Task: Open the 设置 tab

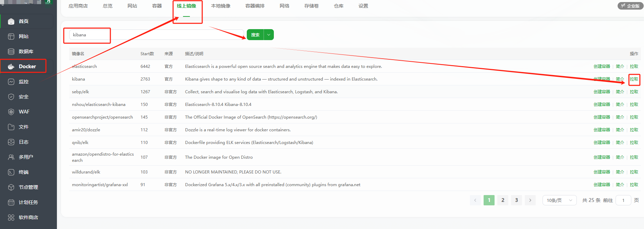Action: coord(363,6)
